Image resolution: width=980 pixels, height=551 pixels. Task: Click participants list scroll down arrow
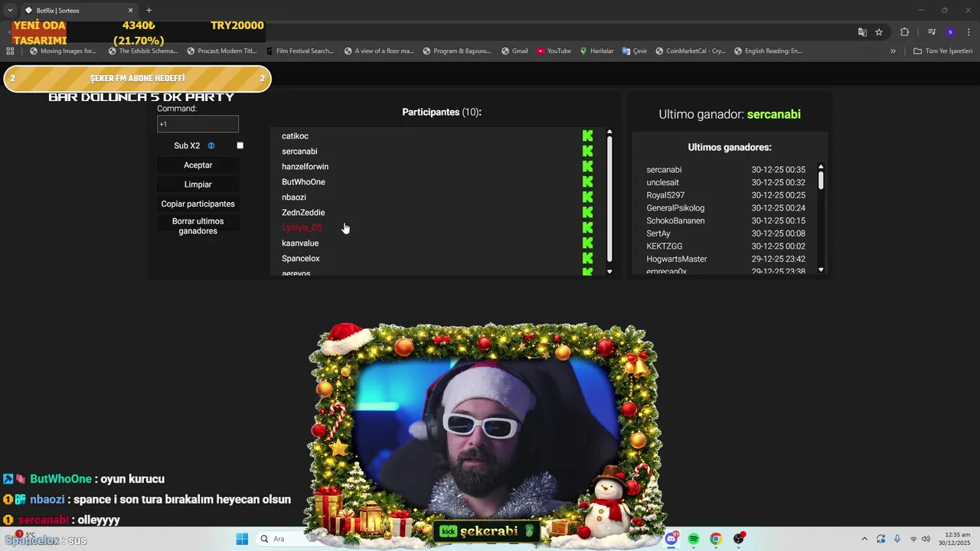tap(609, 272)
